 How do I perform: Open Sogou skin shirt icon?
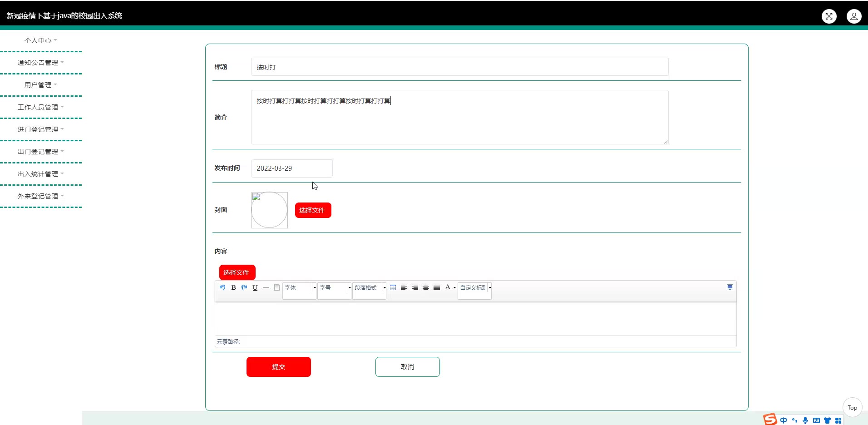[x=827, y=420]
